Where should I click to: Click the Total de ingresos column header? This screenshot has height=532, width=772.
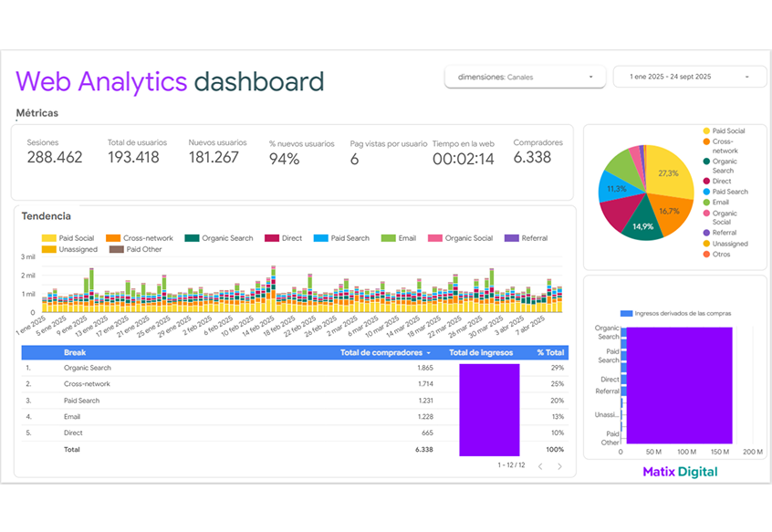tap(480, 352)
